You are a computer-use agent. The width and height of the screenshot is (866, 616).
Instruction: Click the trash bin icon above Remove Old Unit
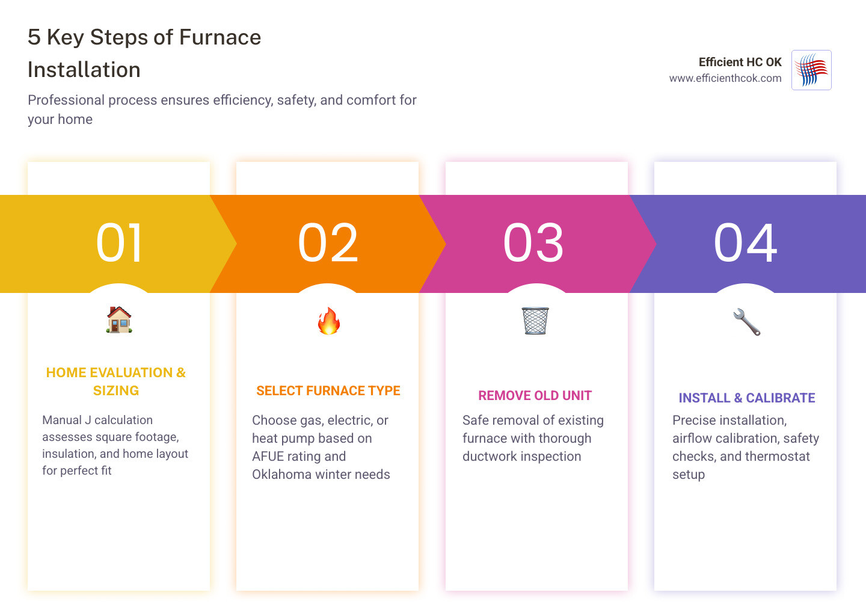535,321
